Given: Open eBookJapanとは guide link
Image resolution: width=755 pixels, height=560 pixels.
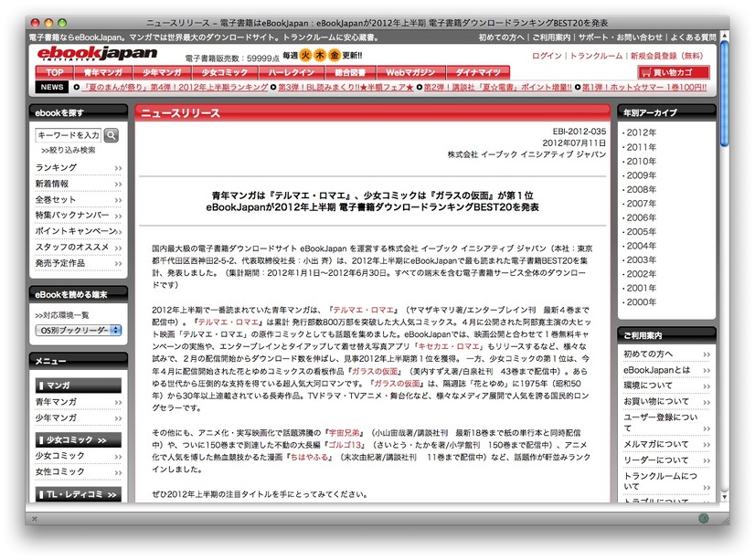Looking at the screenshot, I should [x=666, y=370].
